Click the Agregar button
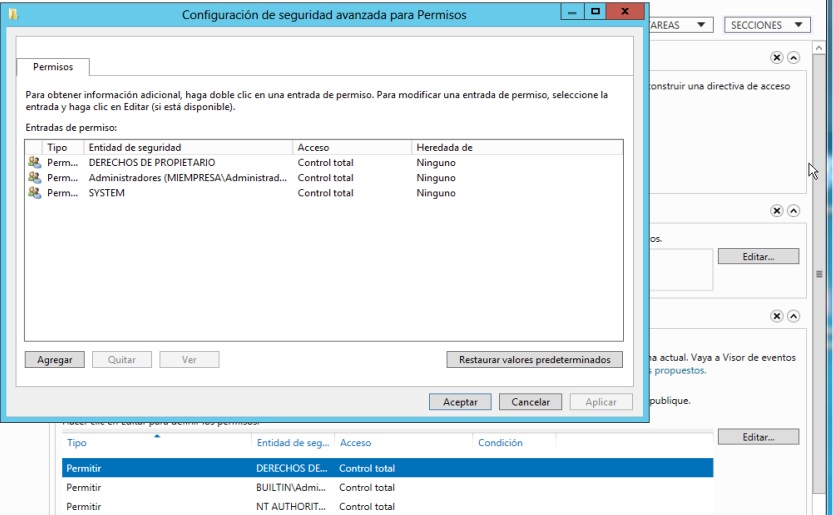 (55, 359)
